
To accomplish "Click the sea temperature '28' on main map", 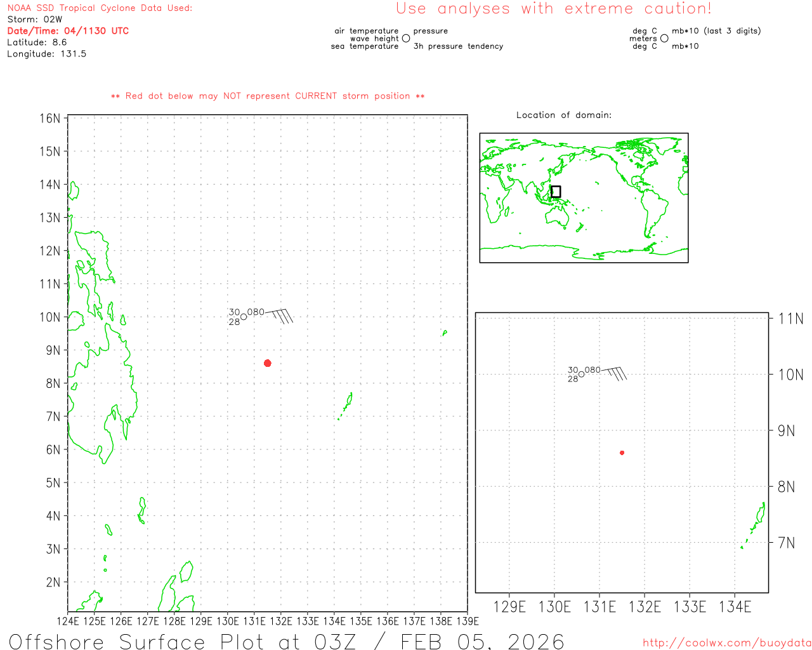I will pyautogui.click(x=235, y=322).
